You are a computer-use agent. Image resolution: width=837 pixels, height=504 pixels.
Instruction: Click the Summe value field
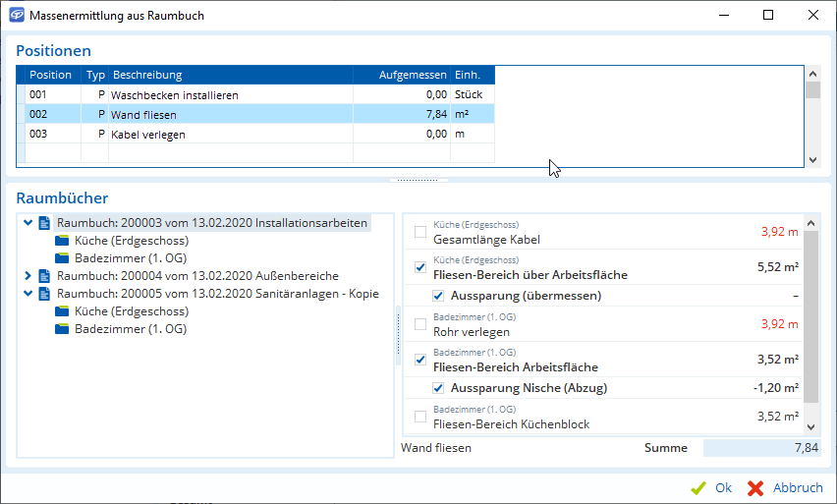point(762,448)
